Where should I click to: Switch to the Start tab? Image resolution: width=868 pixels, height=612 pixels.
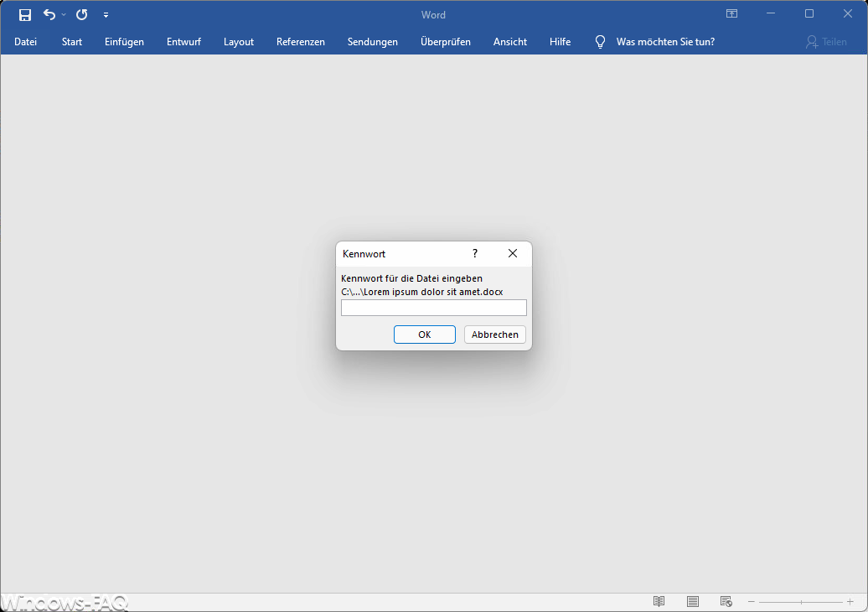coord(72,42)
